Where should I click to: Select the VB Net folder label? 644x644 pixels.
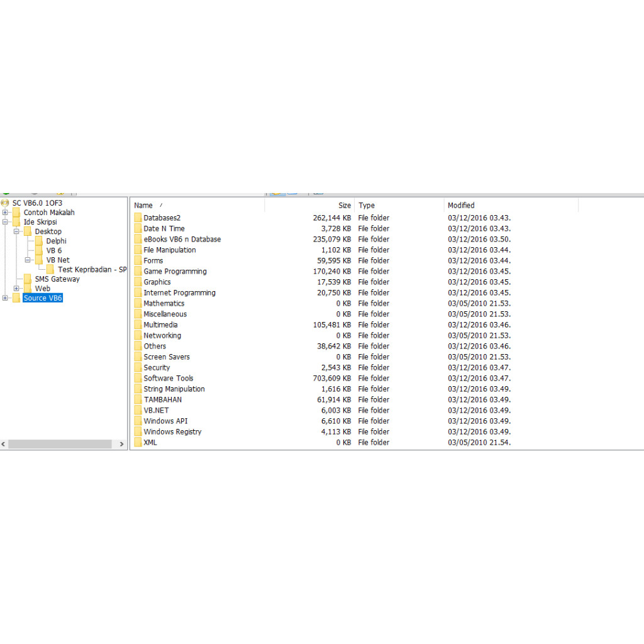click(58, 260)
